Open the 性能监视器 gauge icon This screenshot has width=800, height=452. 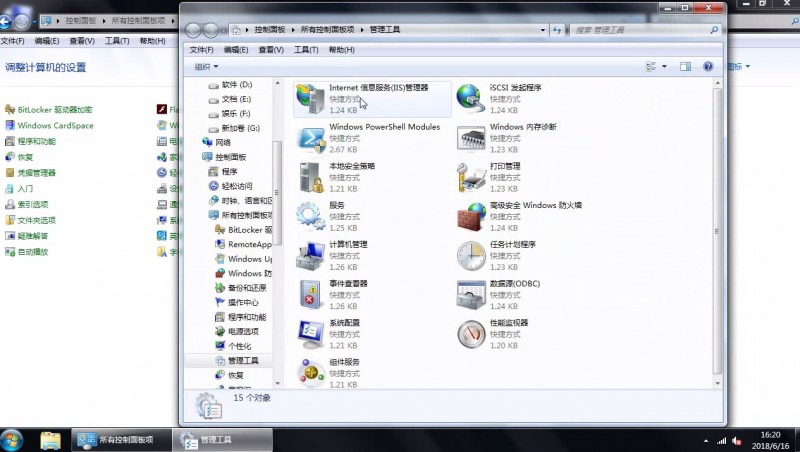(470, 335)
